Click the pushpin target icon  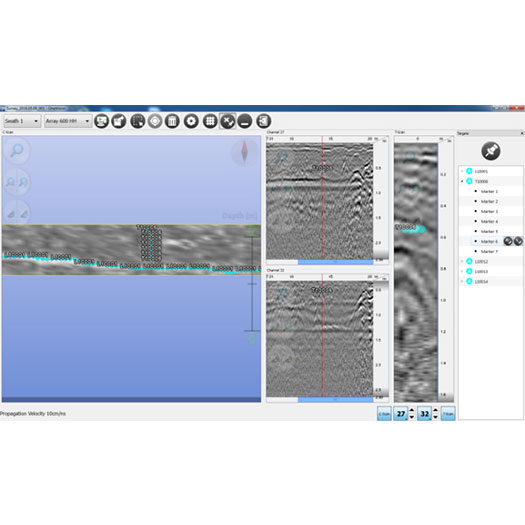pyautogui.click(x=491, y=151)
